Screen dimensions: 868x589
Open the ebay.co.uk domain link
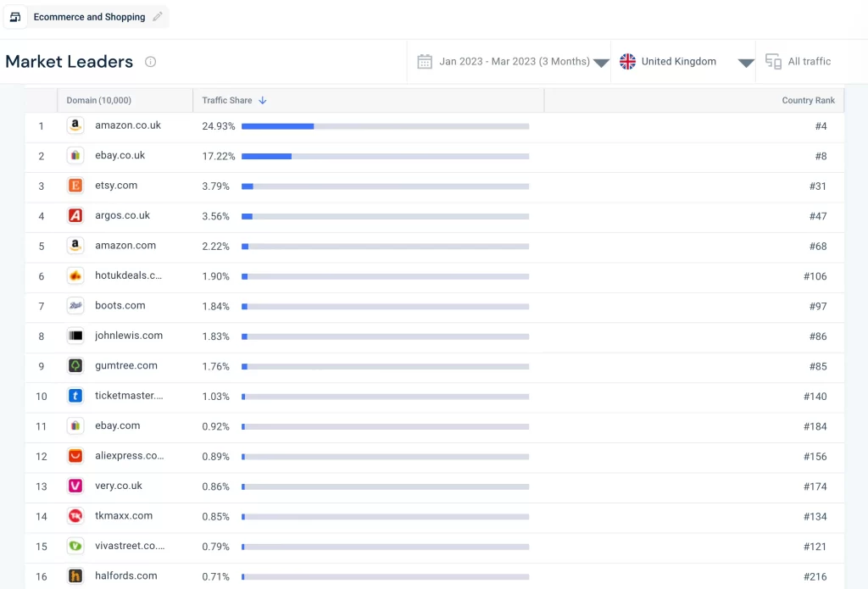pyautogui.click(x=120, y=155)
